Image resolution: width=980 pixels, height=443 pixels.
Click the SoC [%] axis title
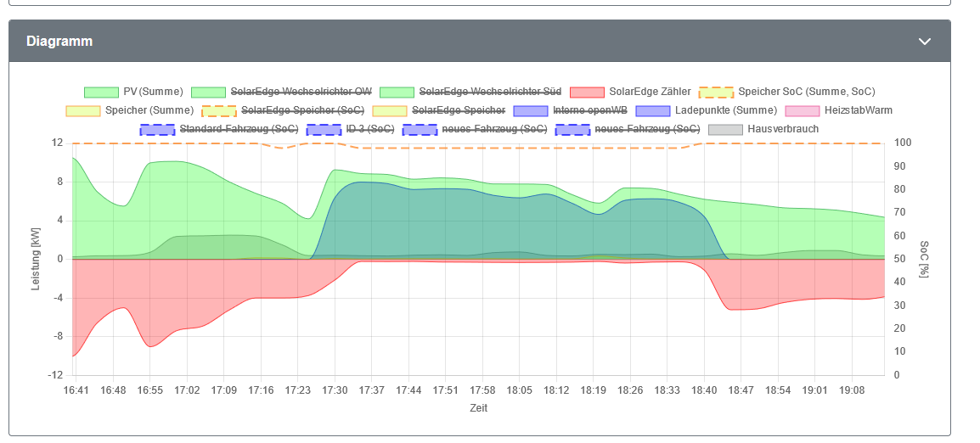coord(924,259)
